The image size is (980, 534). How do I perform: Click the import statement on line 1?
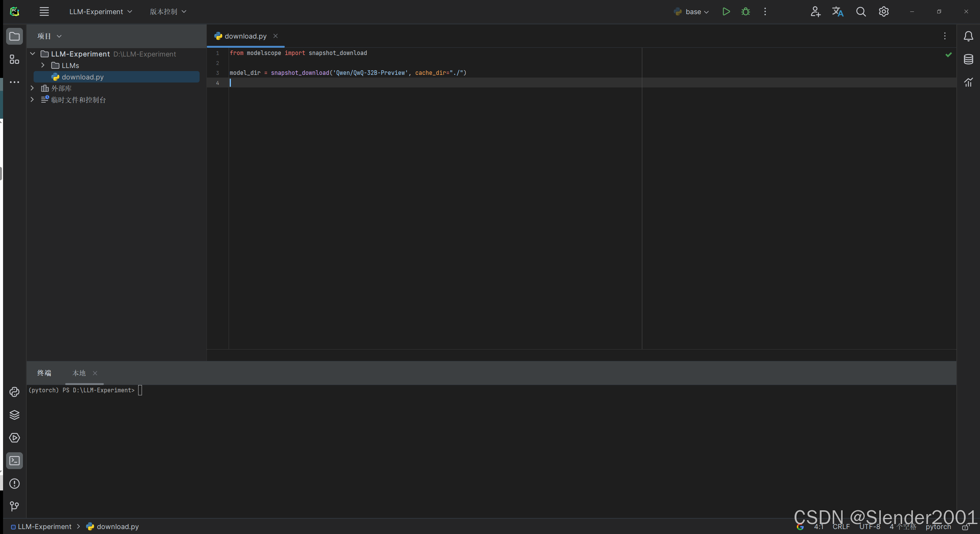tap(298, 53)
